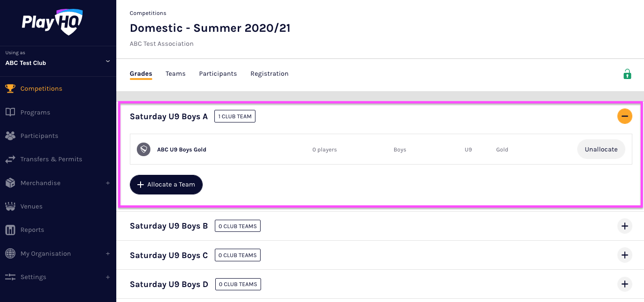The width and height of the screenshot is (644, 302).
Task: Click the green padlock icon
Action: (x=627, y=74)
